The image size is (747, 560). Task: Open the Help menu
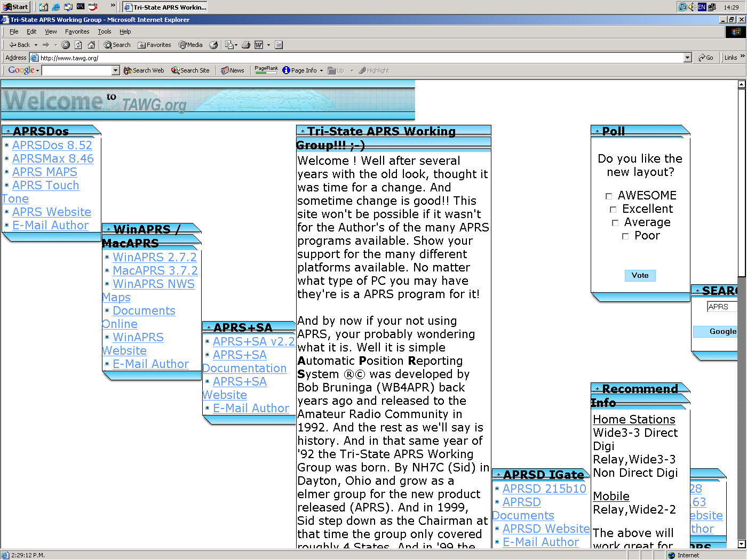pos(125,31)
